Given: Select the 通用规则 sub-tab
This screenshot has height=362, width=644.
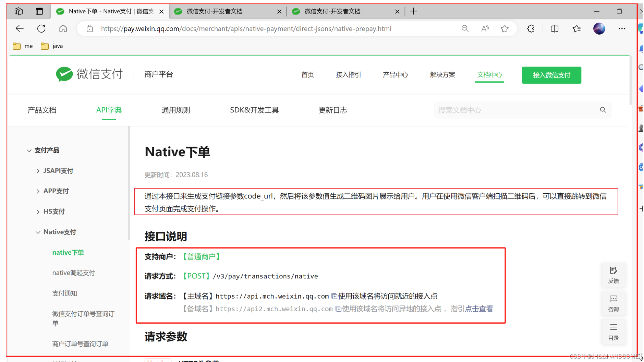Looking at the screenshot, I should (x=176, y=110).
